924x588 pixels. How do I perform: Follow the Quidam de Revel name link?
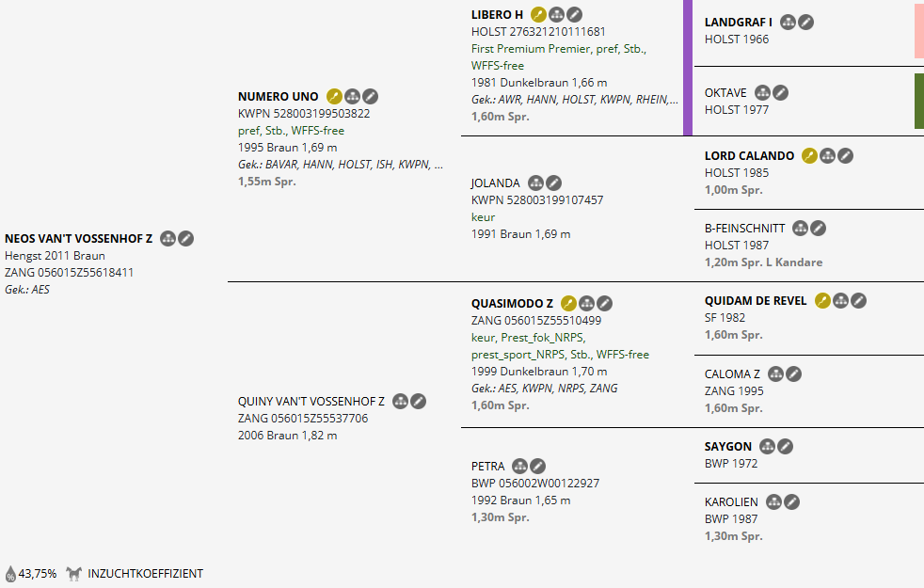(x=756, y=300)
